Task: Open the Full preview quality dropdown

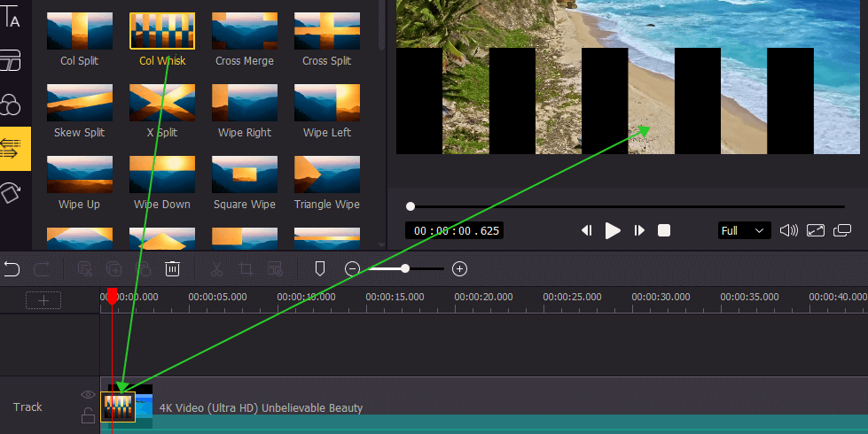Action: tap(744, 230)
